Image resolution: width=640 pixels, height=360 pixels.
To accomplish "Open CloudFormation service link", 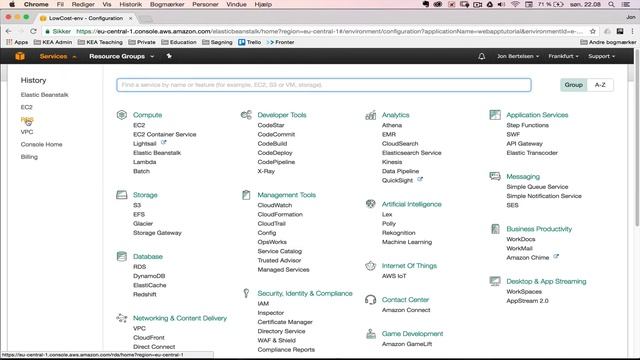I will 280,214.
